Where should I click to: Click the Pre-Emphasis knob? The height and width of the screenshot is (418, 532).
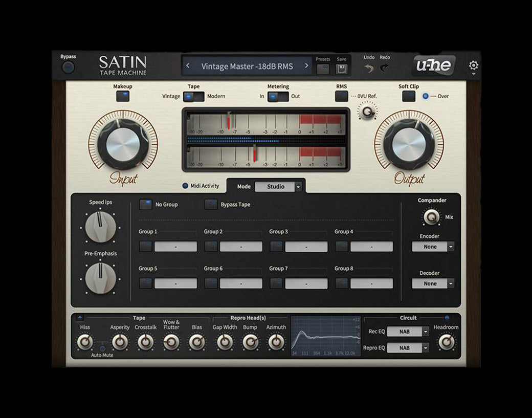coord(100,278)
